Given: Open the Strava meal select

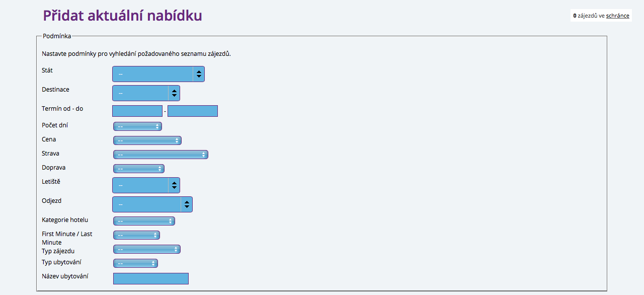Looking at the screenshot, I should click(x=160, y=155).
